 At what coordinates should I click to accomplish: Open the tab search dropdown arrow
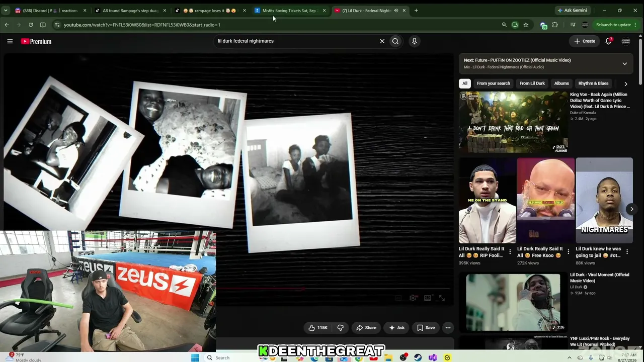point(7,11)
